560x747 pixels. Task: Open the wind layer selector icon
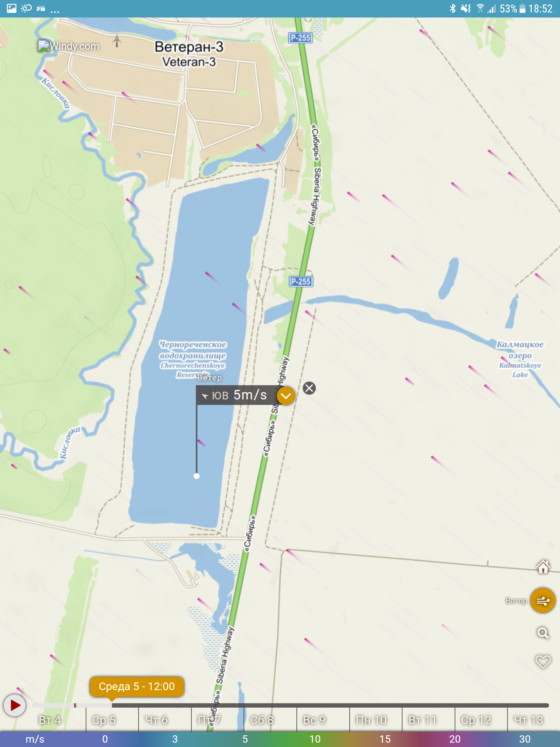click(x=543, y=600)
